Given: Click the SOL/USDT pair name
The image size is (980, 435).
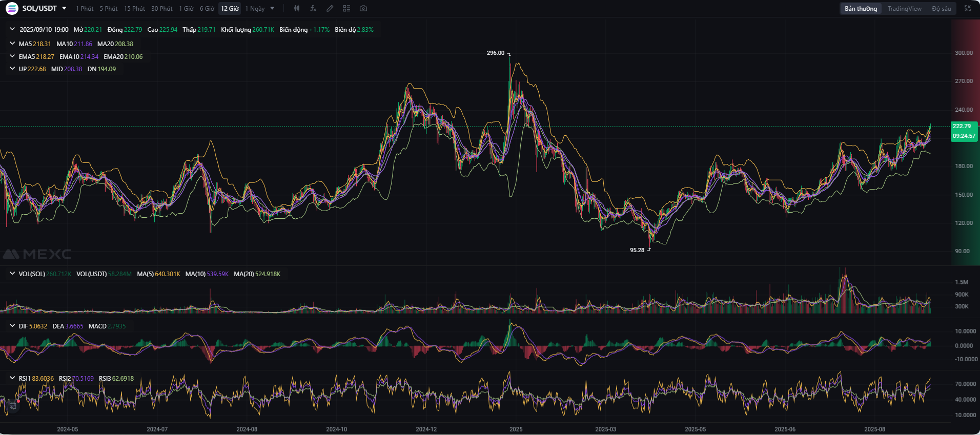Looking at the screenshot, I should click(x=39, y=8).
